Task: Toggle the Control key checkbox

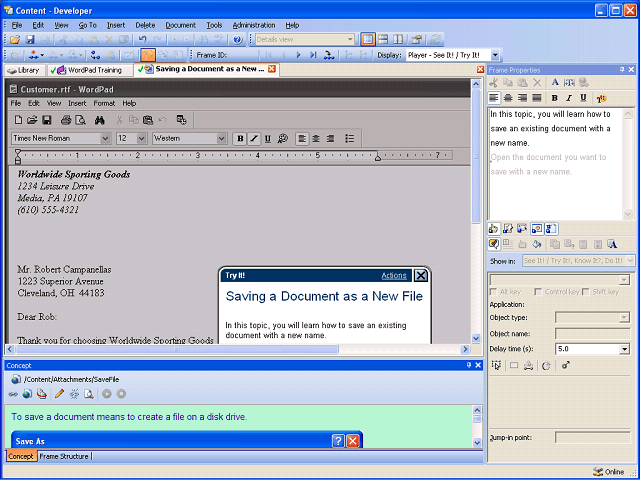Action: tap(538, 292)
